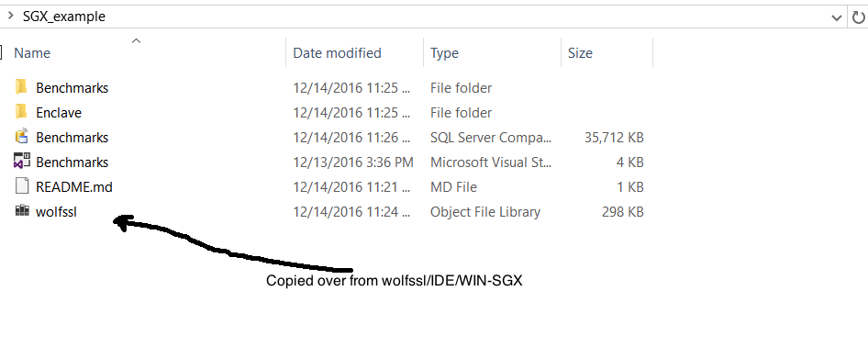868x347 pixels.
Task: Sort by the Type column header
Action: (x=444, y=53)
